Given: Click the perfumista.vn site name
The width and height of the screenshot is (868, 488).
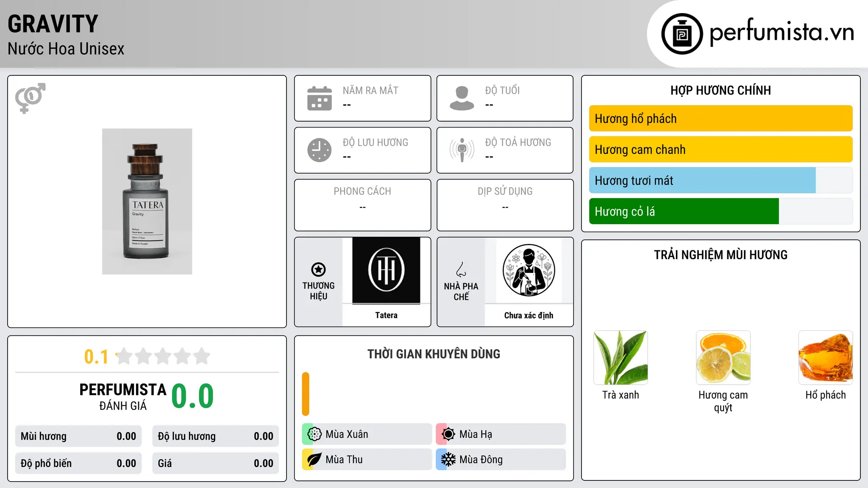Looking at the screenshot, I should click(782, 32).
